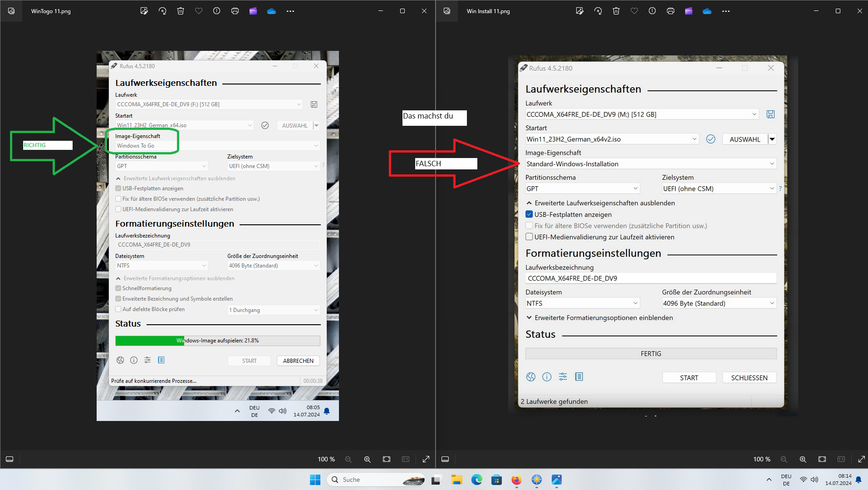The image size is (868, 490).
Task: Zoom in on Win Install 11.png window
Action: (x=803, y=459)
